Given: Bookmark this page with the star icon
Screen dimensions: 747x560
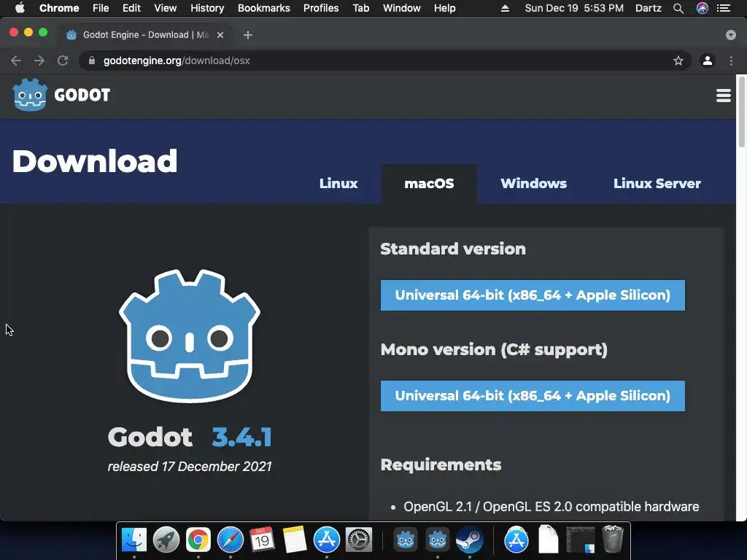Looking at the screenshot, I should pos(678,61).
